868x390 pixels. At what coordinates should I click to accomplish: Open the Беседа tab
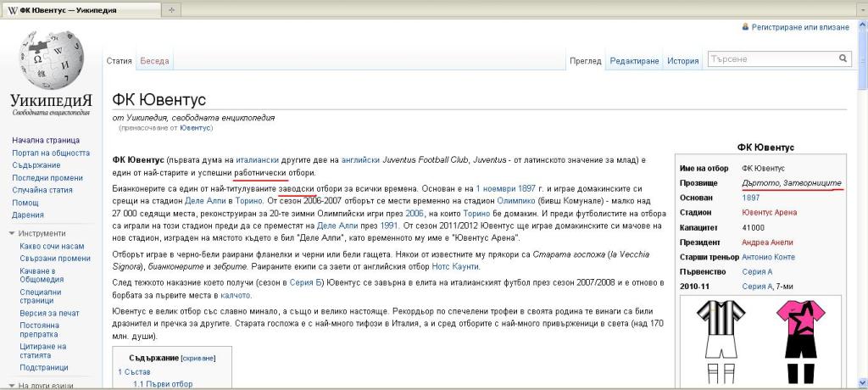[x=154, y=61]
